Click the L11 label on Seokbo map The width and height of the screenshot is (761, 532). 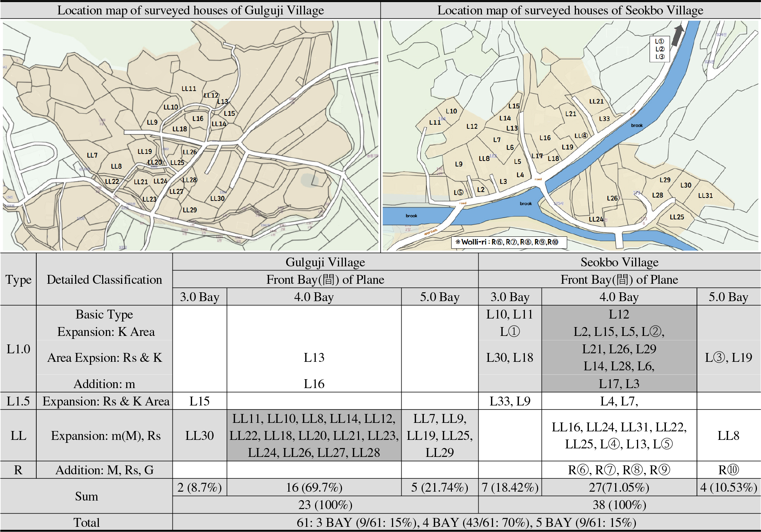pyautogui.click(x=435, y=122)
